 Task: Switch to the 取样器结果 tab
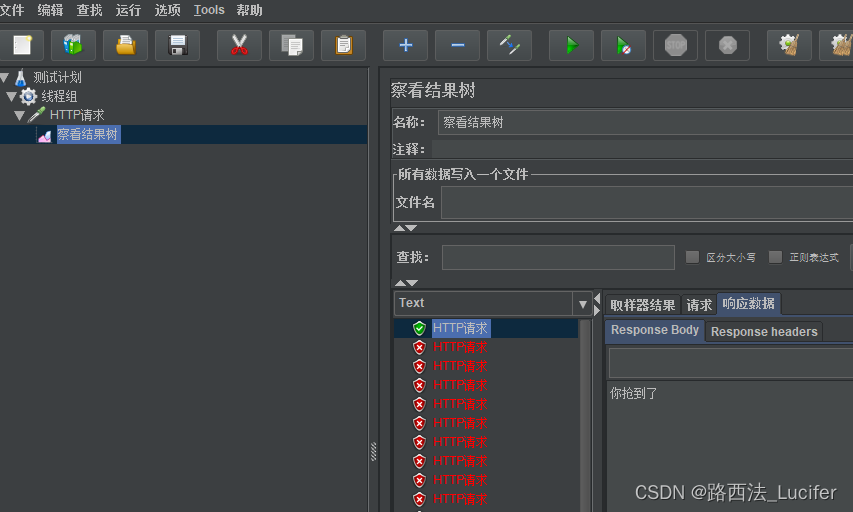tap(643, 305)
